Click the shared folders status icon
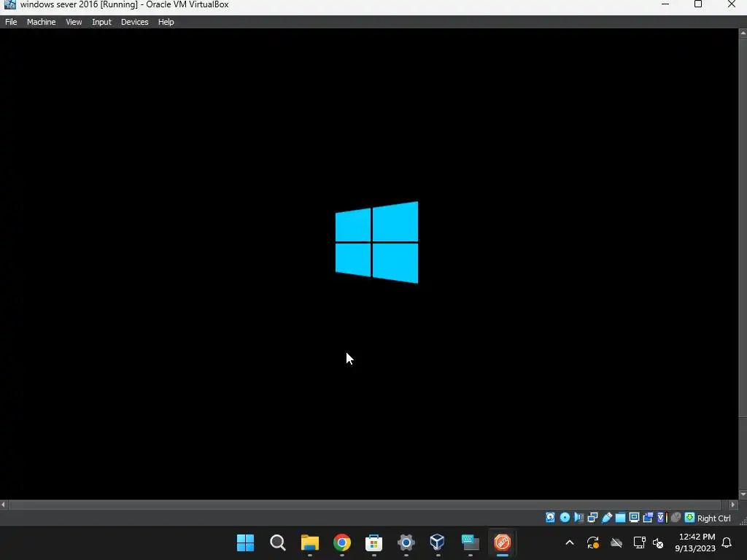 [620, 518]
